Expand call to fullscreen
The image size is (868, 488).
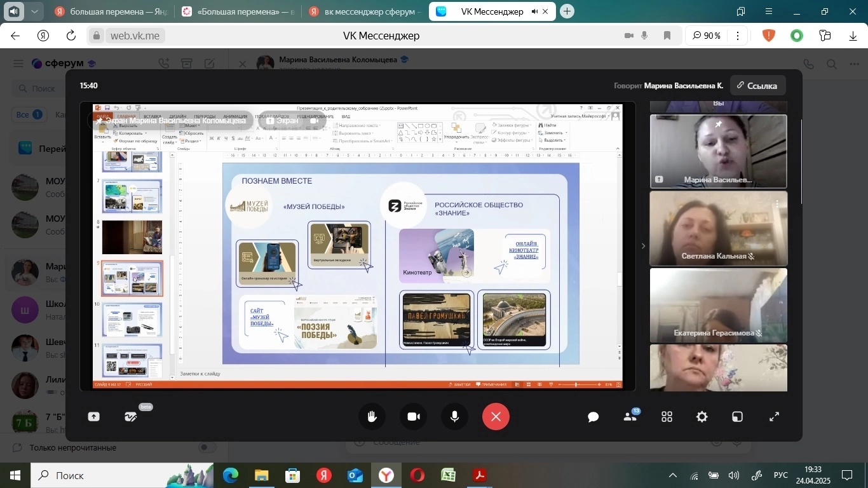(774, 417)
